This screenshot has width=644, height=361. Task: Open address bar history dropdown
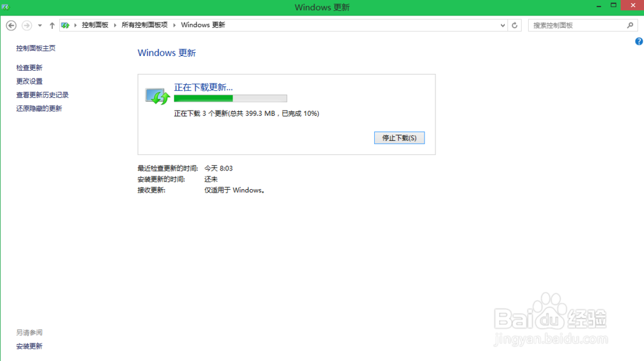pos(503,26)
